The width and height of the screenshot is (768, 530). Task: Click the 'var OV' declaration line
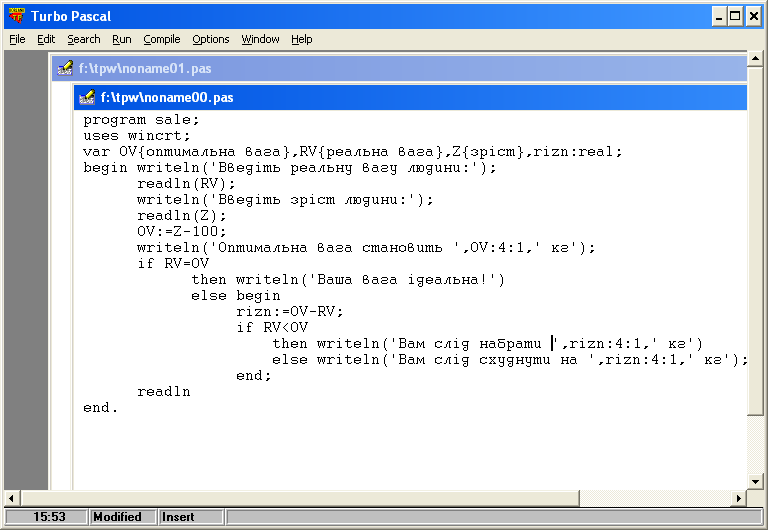pyautogui.click(x=353, y=151)
